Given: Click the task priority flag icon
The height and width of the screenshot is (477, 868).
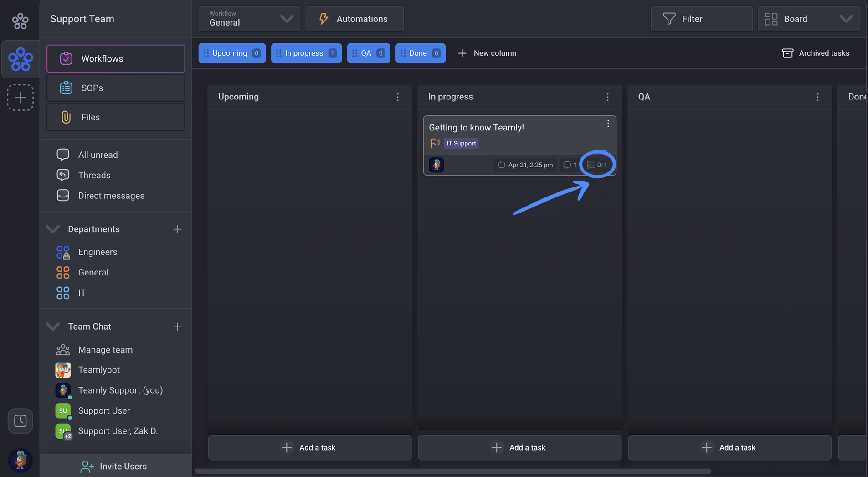Looking at the screenshot, I should pos(435,143).
